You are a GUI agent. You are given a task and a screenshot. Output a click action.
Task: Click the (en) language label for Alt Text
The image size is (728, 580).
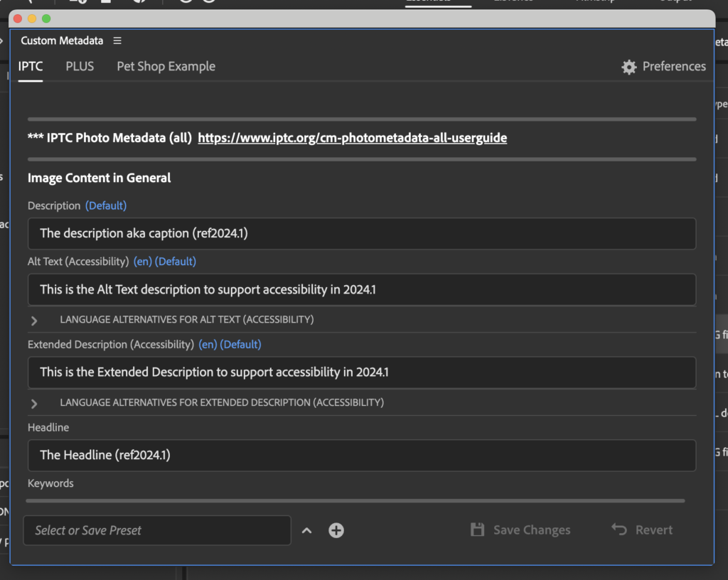pos(141,261)
